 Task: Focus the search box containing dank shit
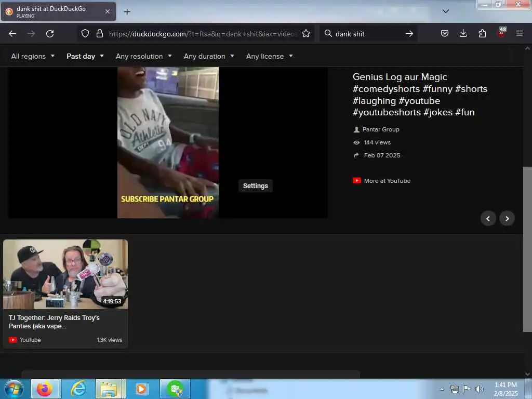coord(368,34)
